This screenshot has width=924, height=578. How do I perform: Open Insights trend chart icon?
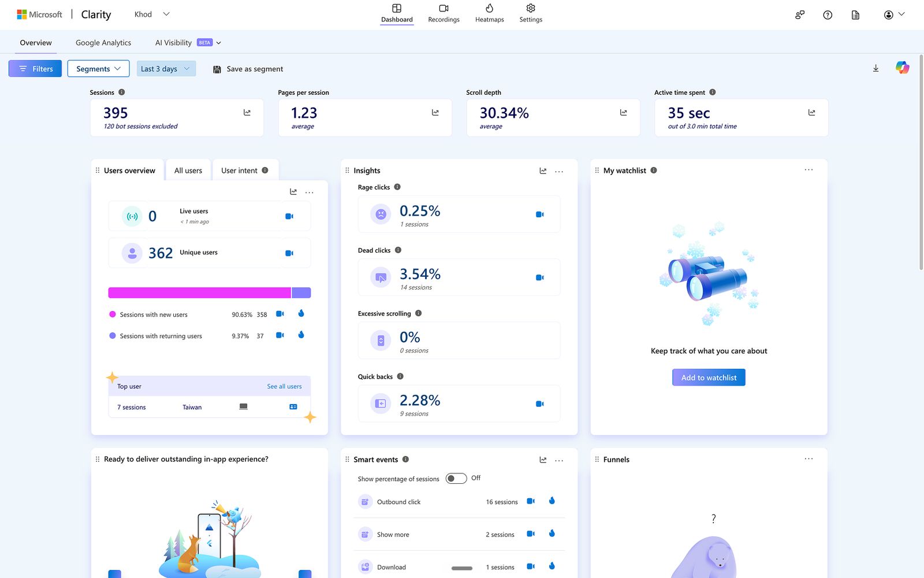(x=543, y=171)
